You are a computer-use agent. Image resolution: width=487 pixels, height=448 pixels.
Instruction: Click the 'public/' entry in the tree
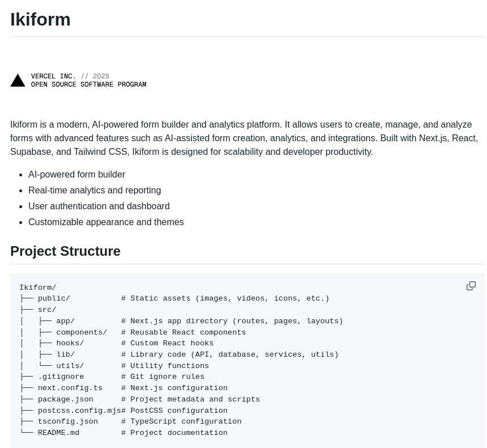[x=54, y=298]
